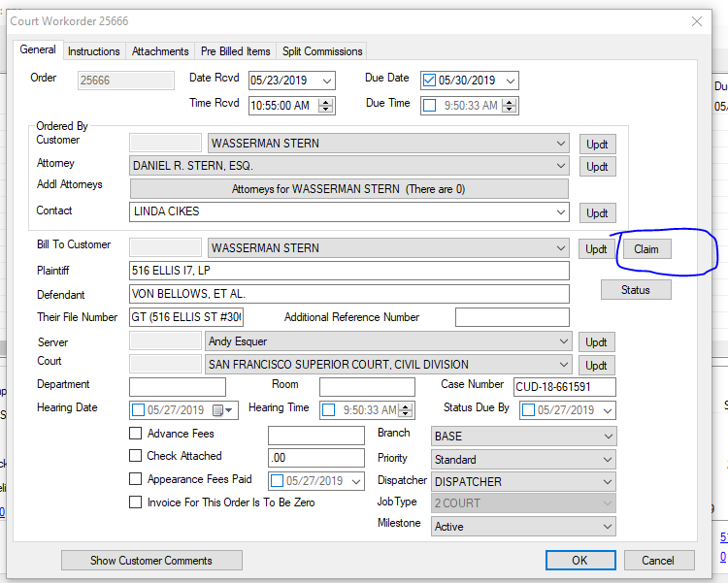
Task: Click the Check Attached amount field
Action: point(316,458)
